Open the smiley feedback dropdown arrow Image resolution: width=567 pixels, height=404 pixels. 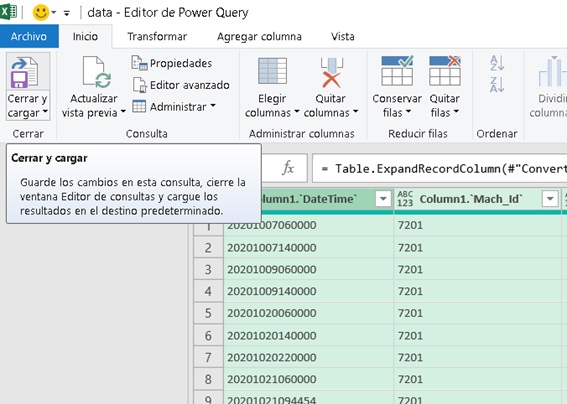54,13
